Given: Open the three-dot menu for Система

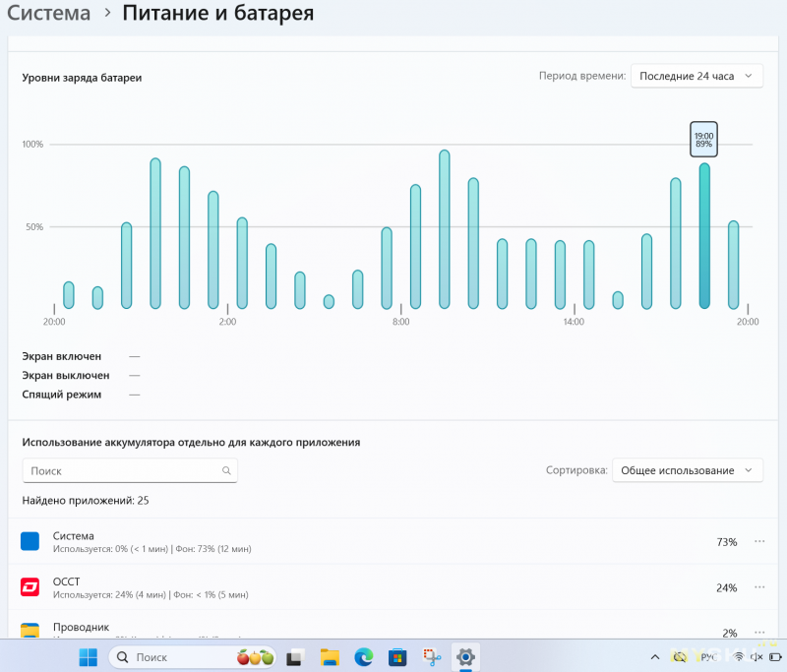Looking at the screenshot, I should (758, 542).
